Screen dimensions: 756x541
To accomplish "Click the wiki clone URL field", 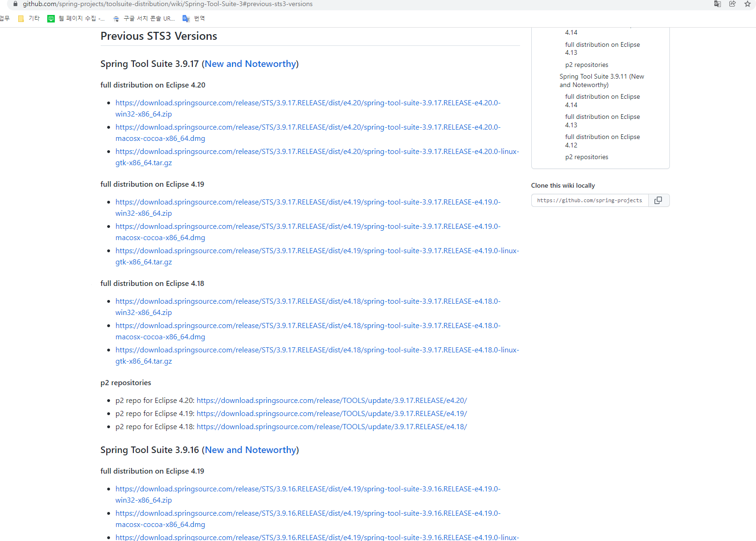I will 590,200.
